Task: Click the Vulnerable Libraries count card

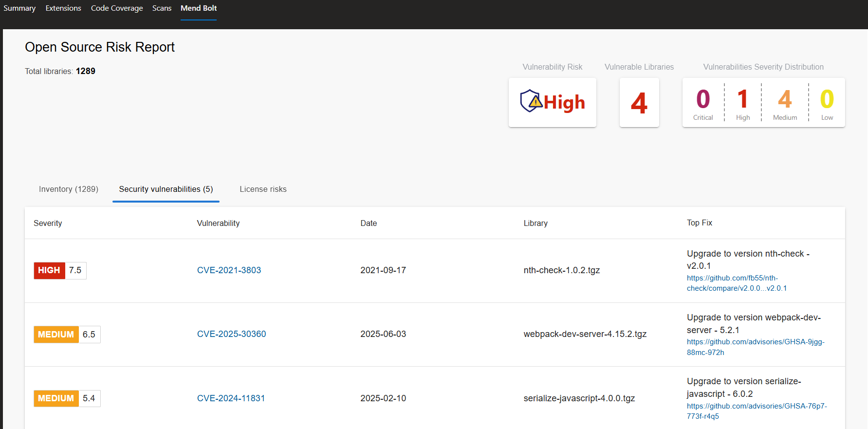Action: pos(639,103)
